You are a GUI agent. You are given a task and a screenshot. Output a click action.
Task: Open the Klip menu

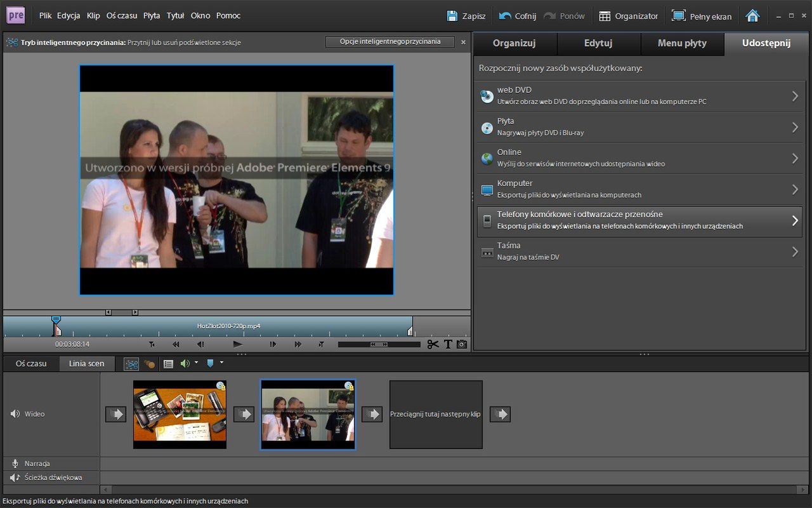(93, 16)
